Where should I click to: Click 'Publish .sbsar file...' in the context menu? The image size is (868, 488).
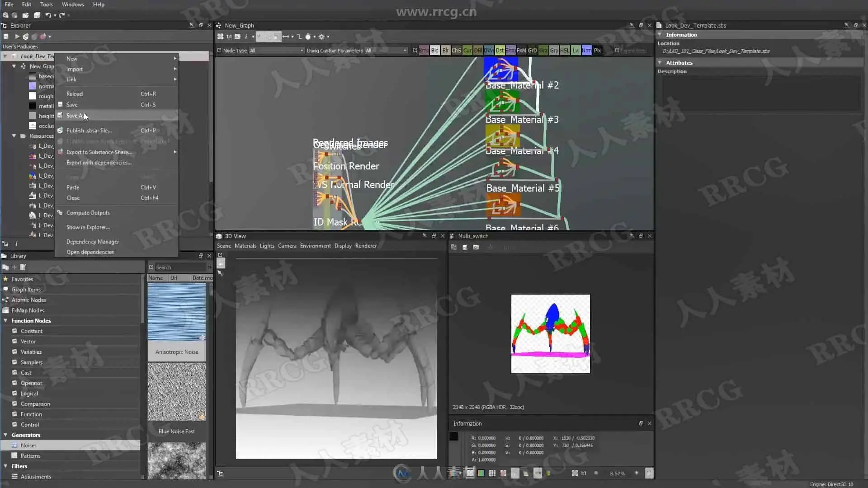point(89,131)
